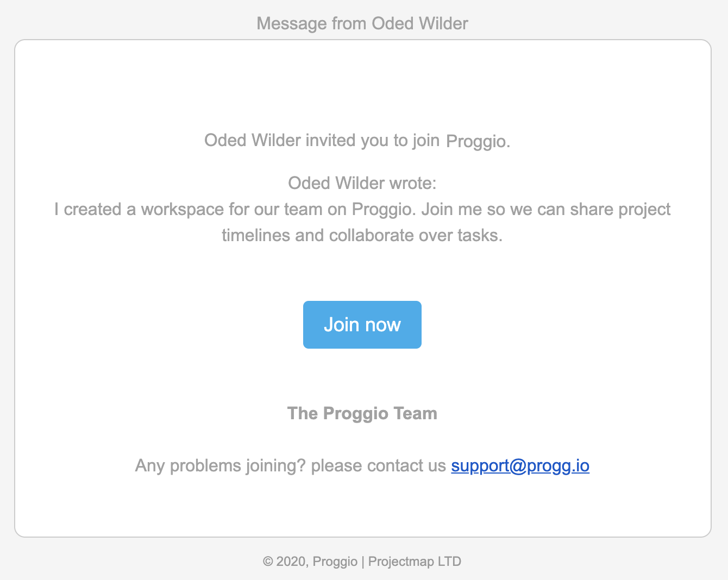Image resolution: width=728 pixels, height=580 pixels.
Task: Click the word Proggio ending the invitation sentence
Action: click(476, 141)
